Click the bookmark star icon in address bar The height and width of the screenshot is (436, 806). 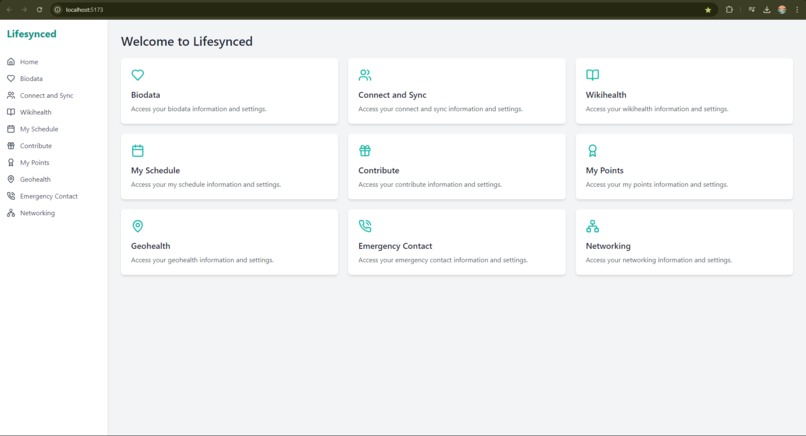tap(708, 10)
